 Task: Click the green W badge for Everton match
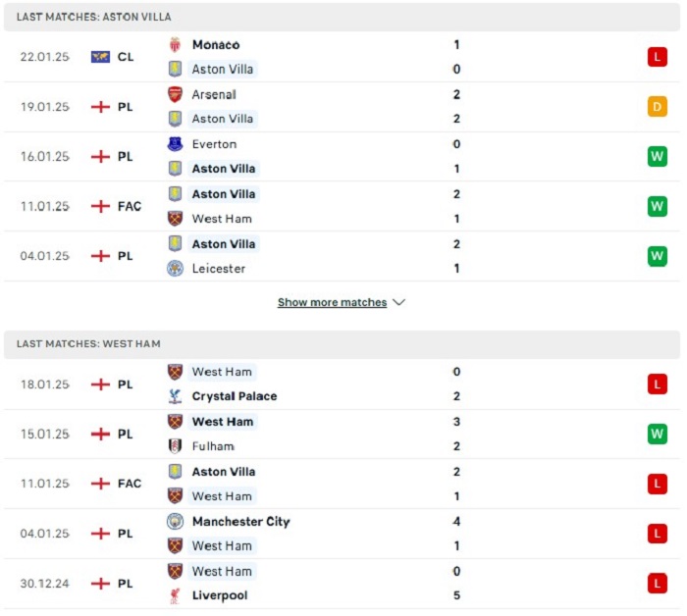658,157
